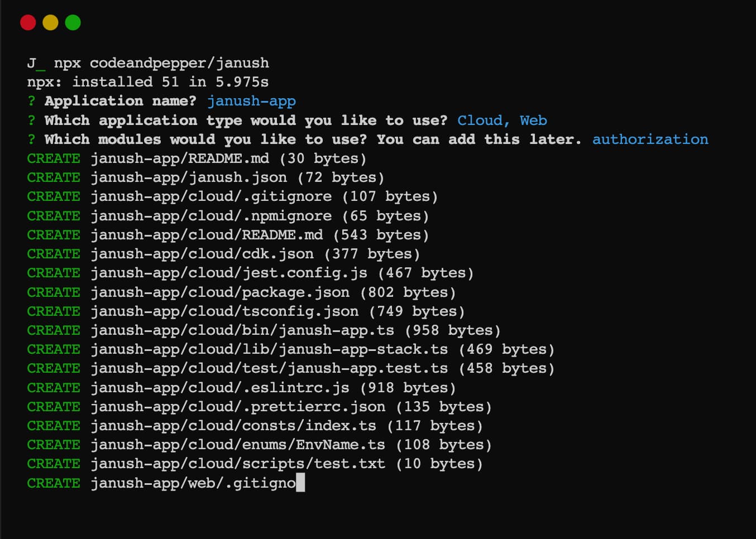Click the bin/janush-app.ts file path

coord(317,330)
